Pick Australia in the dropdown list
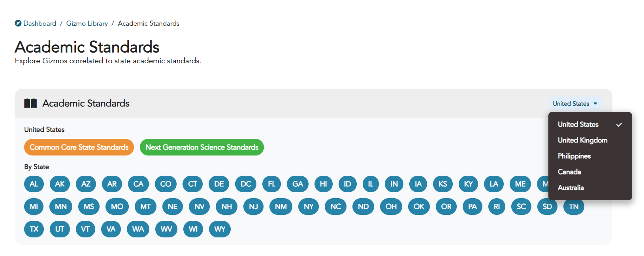This screenshot has height=256, width=644. [571, 188]
